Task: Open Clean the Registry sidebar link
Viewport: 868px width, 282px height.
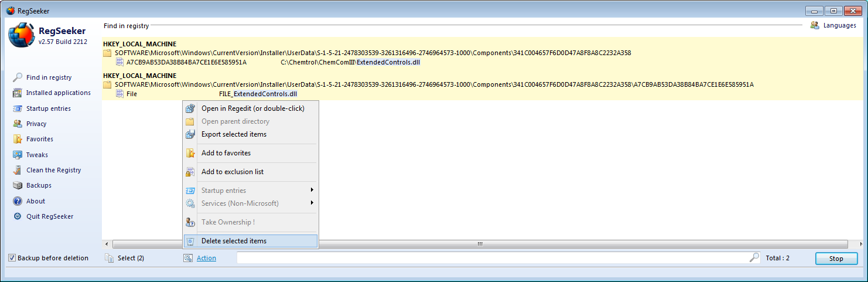Action: pos(54,170)
